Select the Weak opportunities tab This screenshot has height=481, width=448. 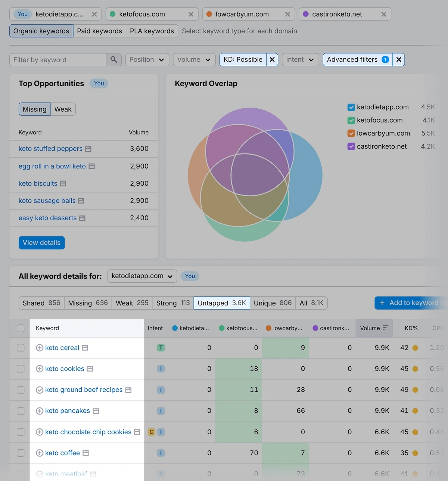pos(63,109)
